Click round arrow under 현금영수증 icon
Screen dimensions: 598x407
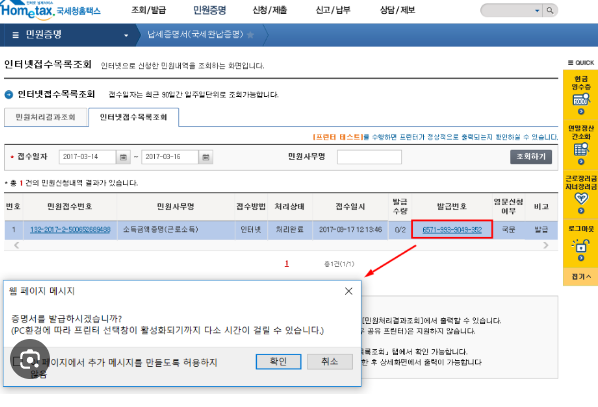tap(581, 112)
